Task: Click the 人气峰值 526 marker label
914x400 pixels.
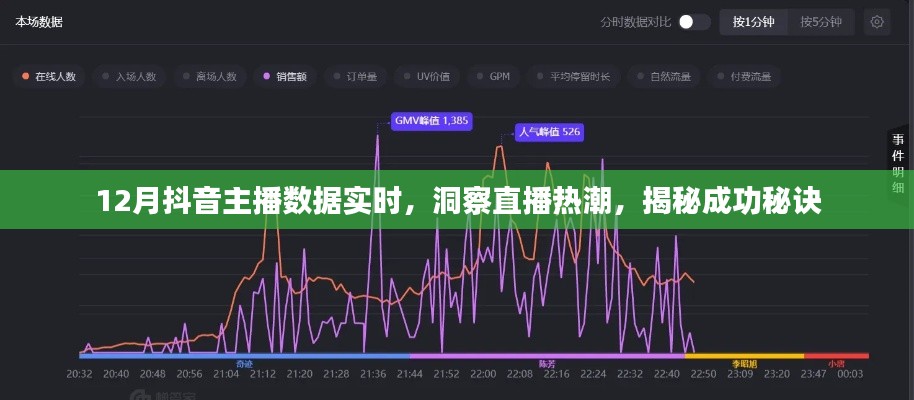Action: 549,132
